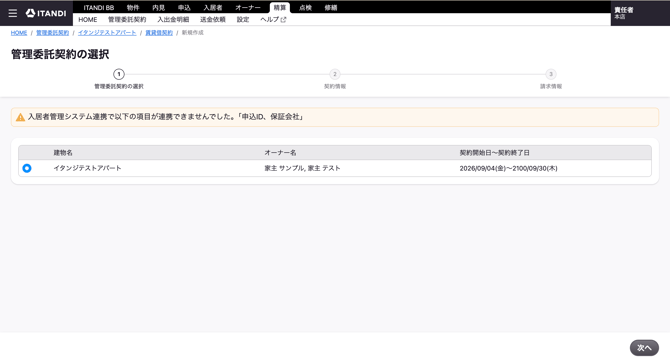This screenshot has height=362, width=670.
Task: Click the ITANDI logo
Action: (x=46, y=13)
